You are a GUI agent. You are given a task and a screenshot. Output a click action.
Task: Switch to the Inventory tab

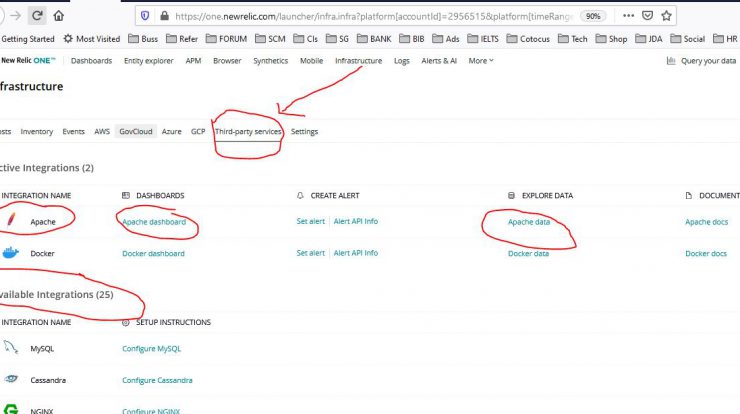click(x=37, y=131)
